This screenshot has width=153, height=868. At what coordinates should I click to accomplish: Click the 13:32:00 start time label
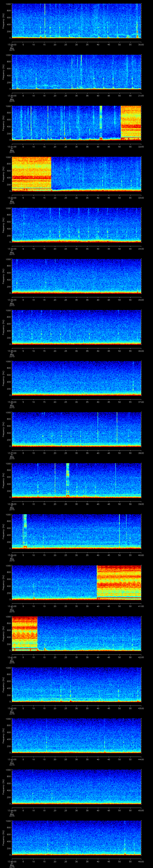pyautogui.click(x=12, y=198)
